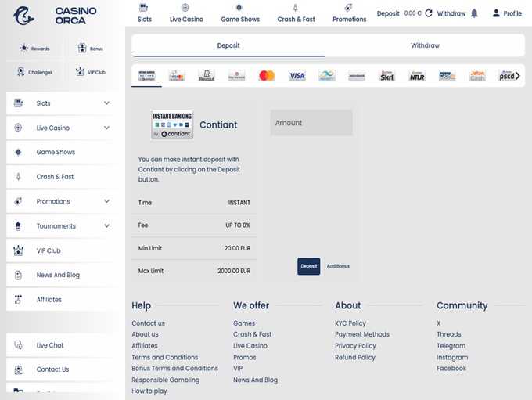Click the Amount input field
The image size is (532, 400).
coord(311,123)
